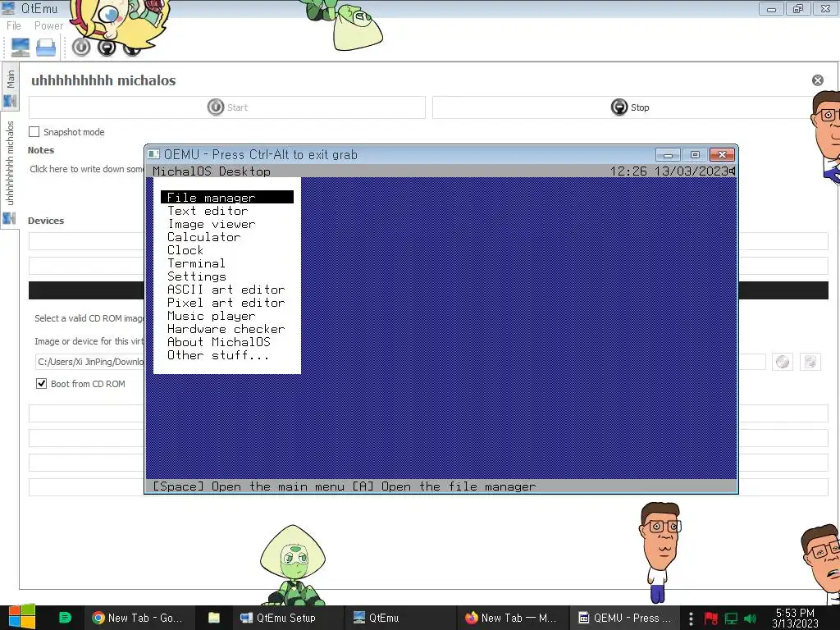Open the Power menu in QtEmu
840x630 pixels.
pos(48,25)
